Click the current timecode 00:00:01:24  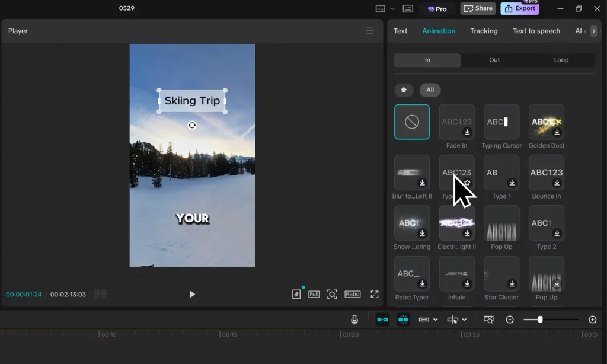[24, 294]
